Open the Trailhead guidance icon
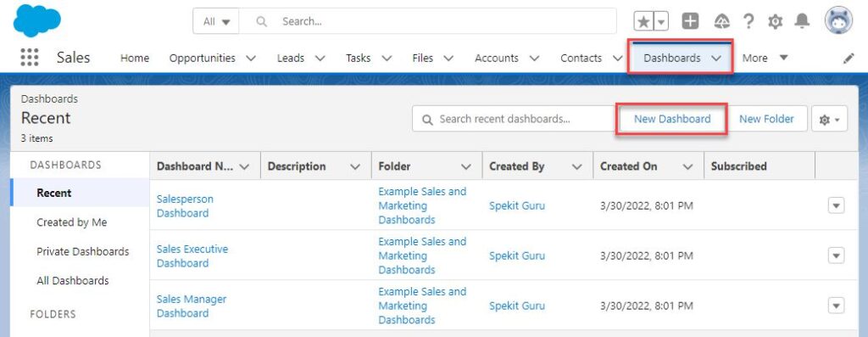The width and height of the screenshot is (868, 337). pyautogui.click(x=721, y=21)
